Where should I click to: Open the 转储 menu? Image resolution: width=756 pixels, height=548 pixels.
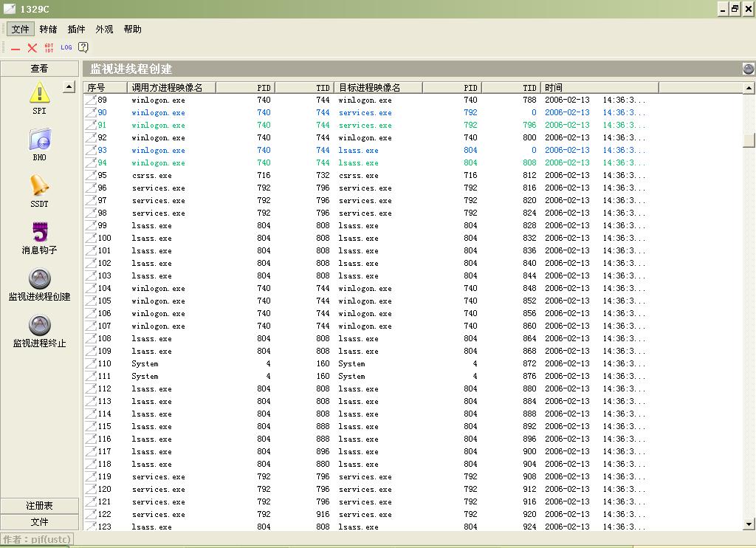[x=48, y=30]
